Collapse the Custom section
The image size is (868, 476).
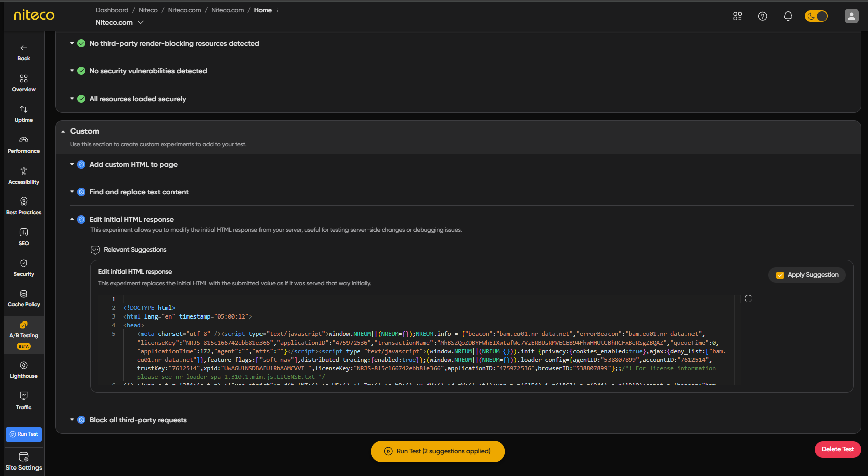(x=63, y=131)
